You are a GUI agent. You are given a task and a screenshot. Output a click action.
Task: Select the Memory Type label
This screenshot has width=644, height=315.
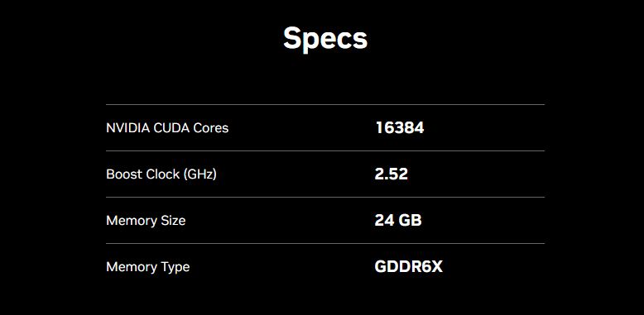point(148,267)
